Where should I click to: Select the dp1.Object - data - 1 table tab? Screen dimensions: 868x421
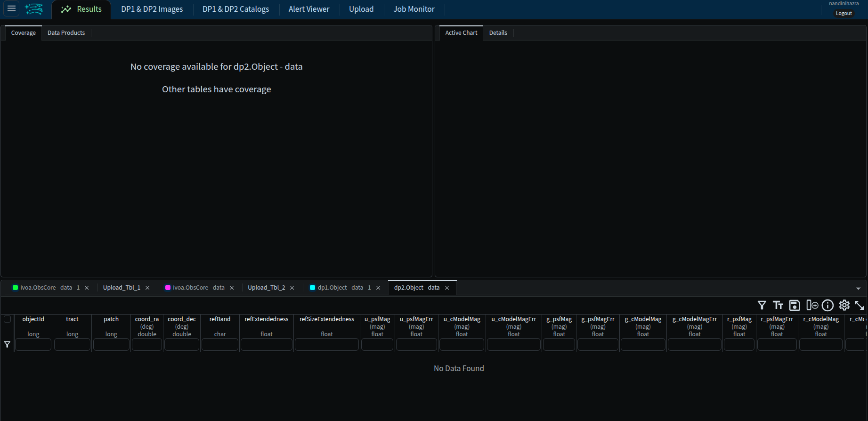pyautogui.click(x=344, y=288)
